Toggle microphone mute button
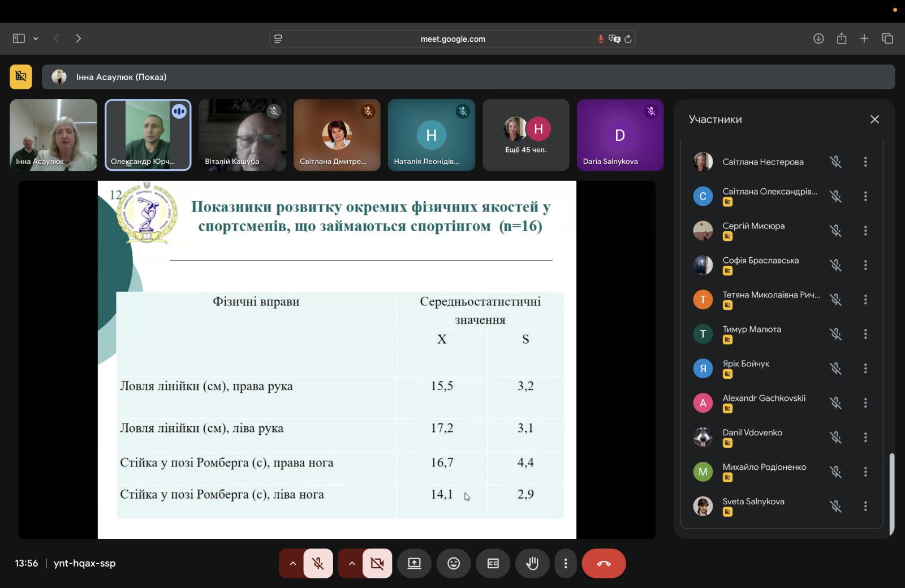This screenshot has height=588, width=905. [x=318, y=563]
